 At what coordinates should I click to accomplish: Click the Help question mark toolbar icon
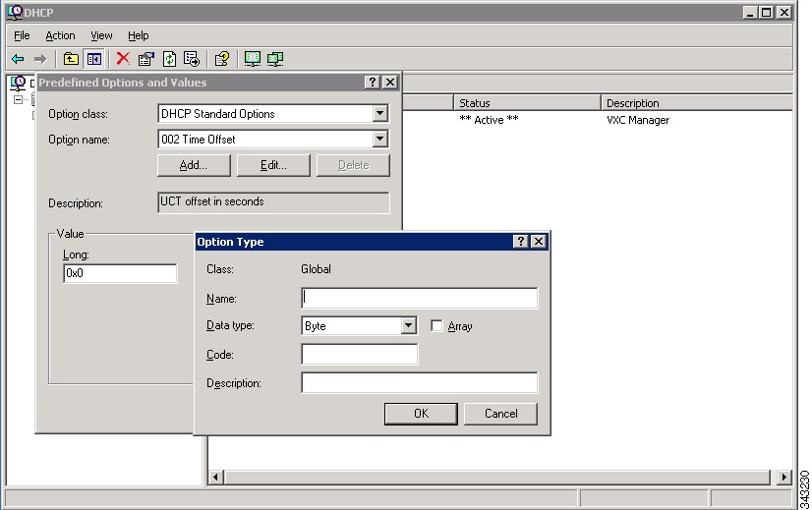tap(222, 59)
